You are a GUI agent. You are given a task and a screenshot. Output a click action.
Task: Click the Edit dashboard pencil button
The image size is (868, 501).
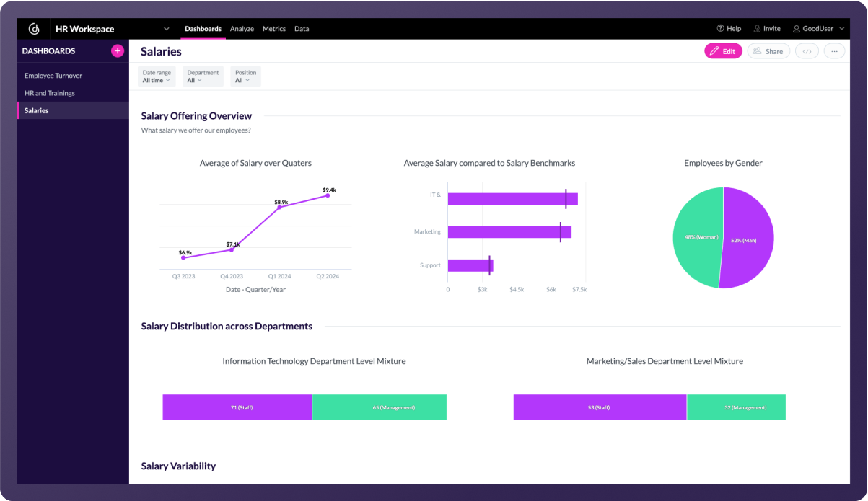click(x=723, y=51)
